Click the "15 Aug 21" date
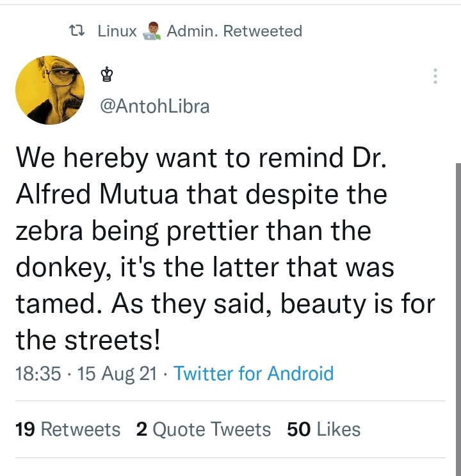Viewport: 461px width, 476px height. pos(117,374)
